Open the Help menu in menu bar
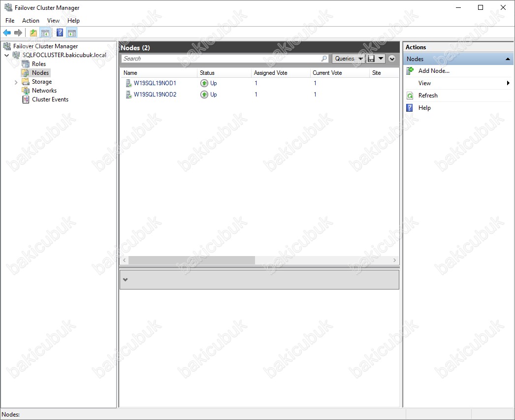 73,20
